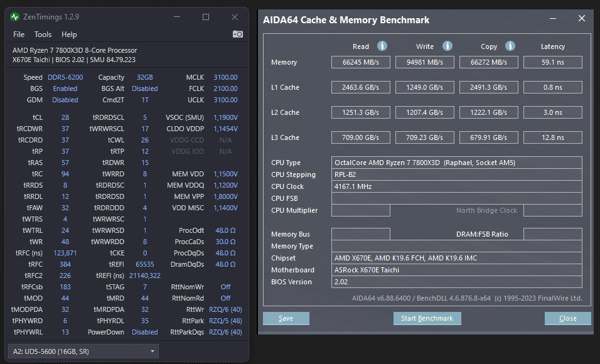Click the tPHYRDL value 35

[x=144, y=321]
